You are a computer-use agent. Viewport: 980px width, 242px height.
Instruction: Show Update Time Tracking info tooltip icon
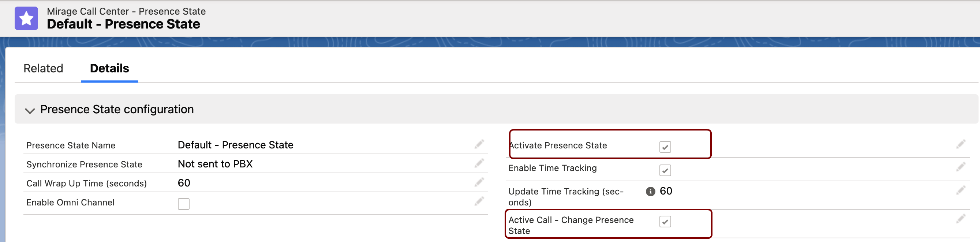pos(650,192)
